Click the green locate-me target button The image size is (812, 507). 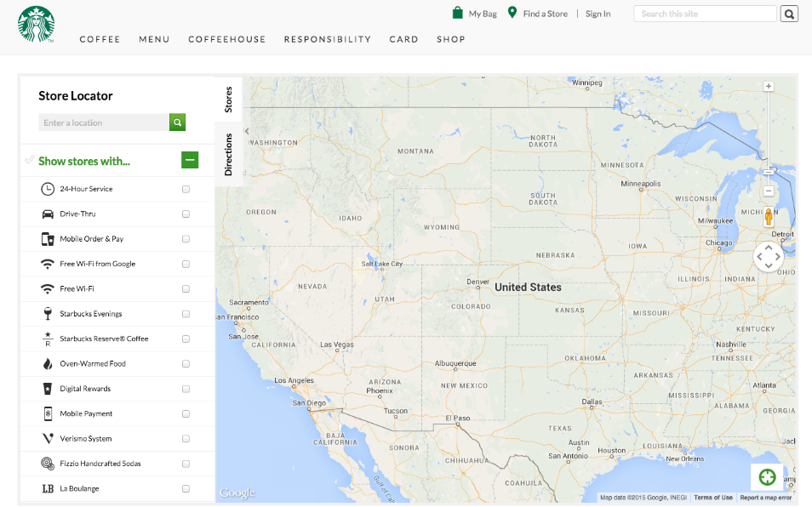[x=767, y=477]
